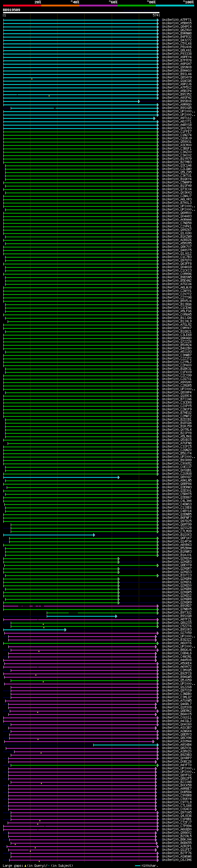
Task: Select the UniRef100_A9P2J6 label
Action: (x=177, y=84)
